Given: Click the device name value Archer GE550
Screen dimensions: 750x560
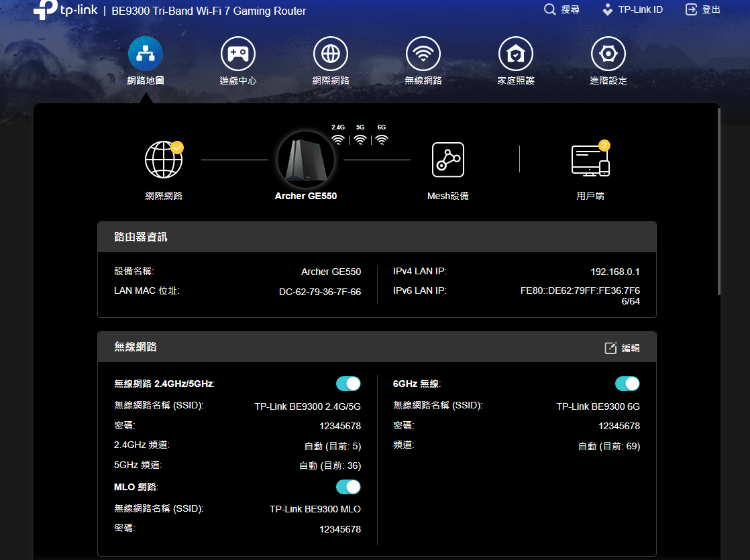Looking at the screenshot, I should click(x=331, y=272).
